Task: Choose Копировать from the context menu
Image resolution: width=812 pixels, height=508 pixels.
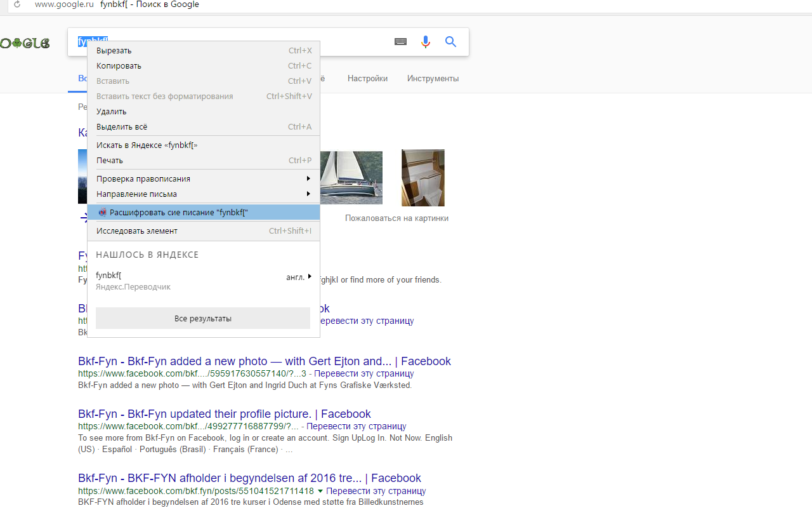Action: pyautogui.click(x=203, y=66)
